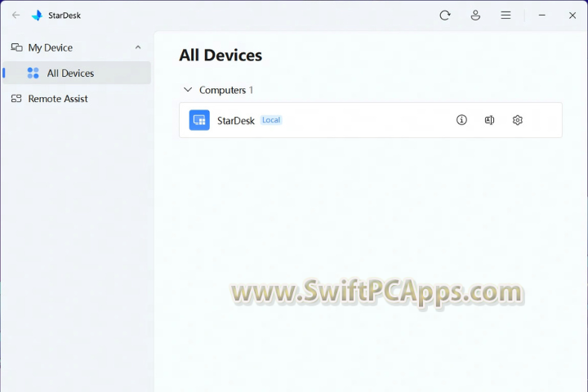Click the StarDesk logo icon
The image size is (588, 392).
(37, 16)
